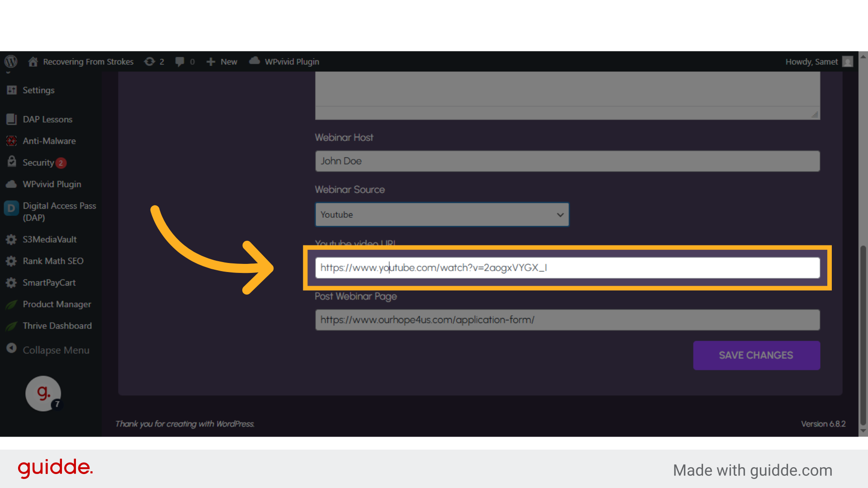Click the Security lock icon
This screenshot has height=488, width=868.
pos(12,162)
